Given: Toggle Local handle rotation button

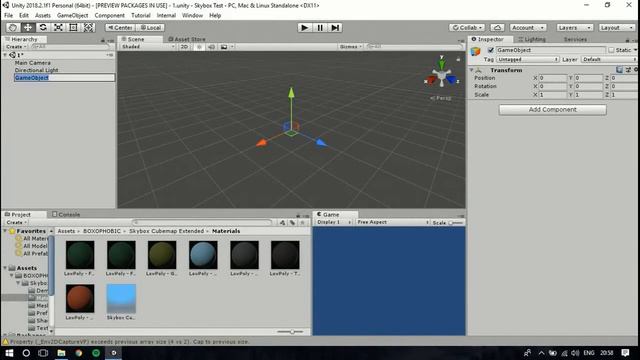Looking at the screenshot, I should pos(150,27).
